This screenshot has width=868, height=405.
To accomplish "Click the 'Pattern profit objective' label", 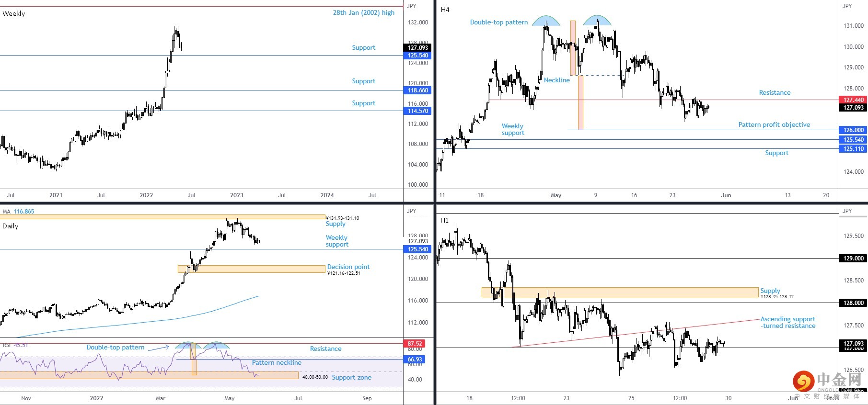I will (774, 124).
